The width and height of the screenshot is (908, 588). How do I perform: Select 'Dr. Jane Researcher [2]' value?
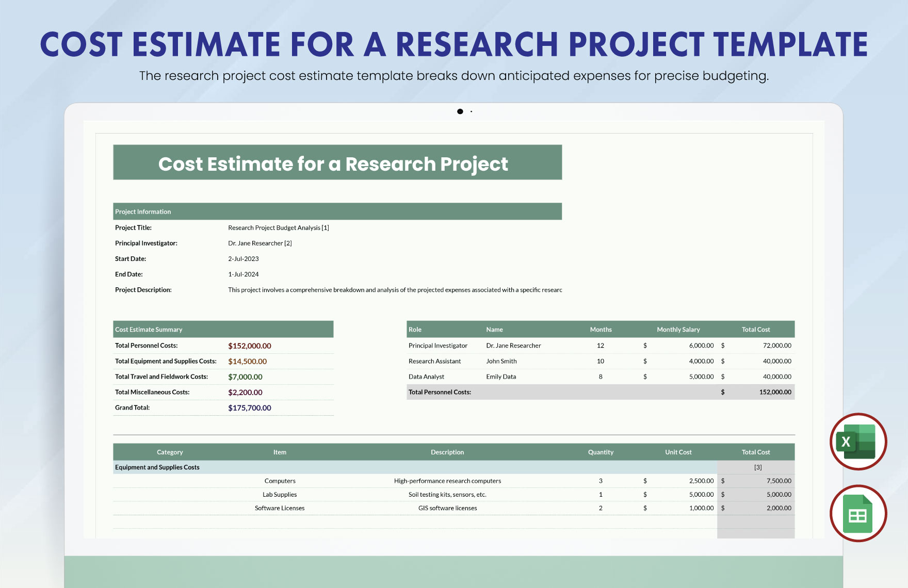click(260, 243)
